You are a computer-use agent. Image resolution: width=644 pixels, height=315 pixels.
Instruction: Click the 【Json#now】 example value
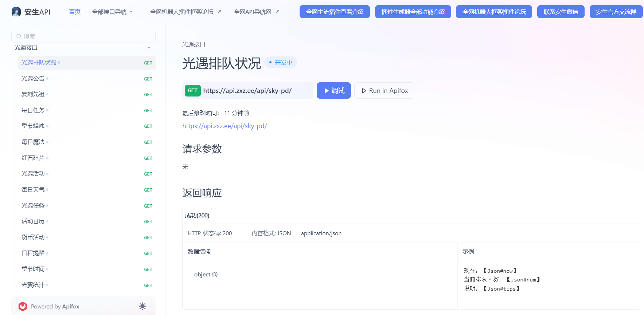click(x=500, y=271)
